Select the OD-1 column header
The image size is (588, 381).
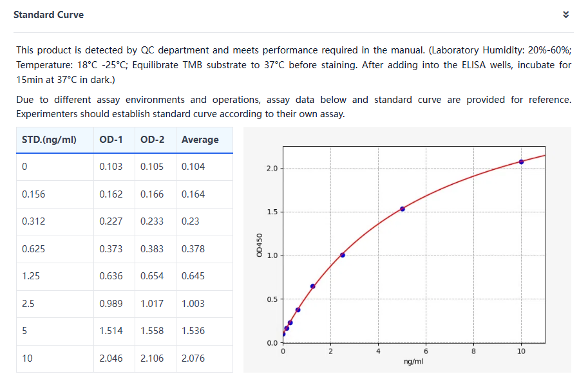pyautogui.click(x=110, y=140)
